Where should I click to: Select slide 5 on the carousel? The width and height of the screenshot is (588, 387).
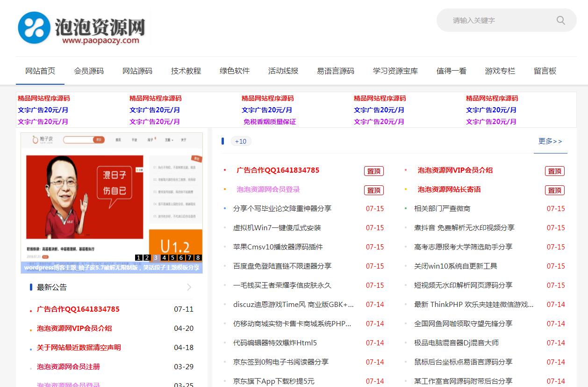173,257
